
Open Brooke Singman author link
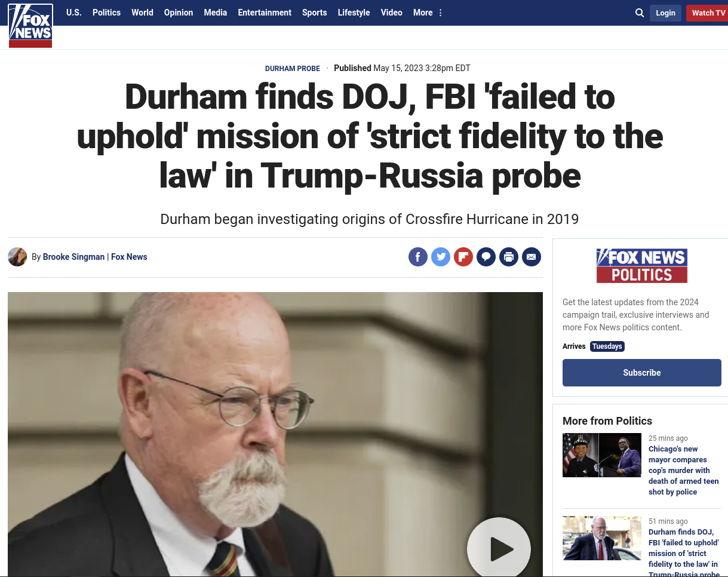click(x=74, y=257)
